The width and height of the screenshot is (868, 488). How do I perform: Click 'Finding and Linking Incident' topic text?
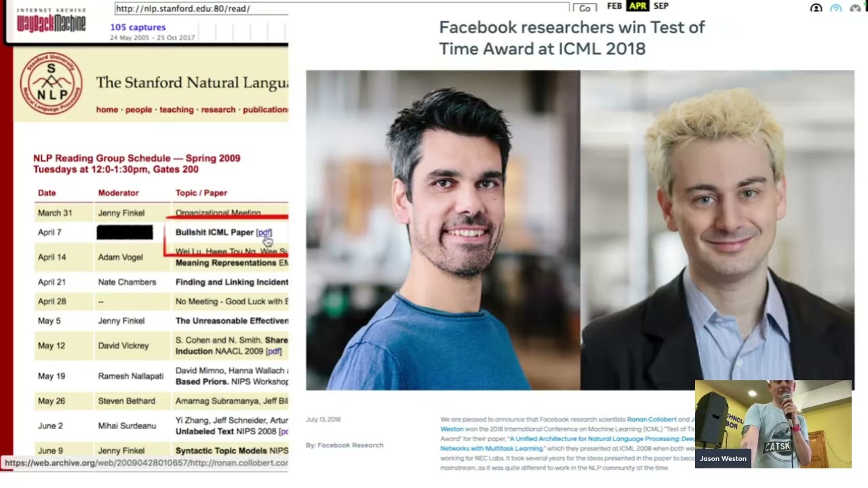[232, 282]
